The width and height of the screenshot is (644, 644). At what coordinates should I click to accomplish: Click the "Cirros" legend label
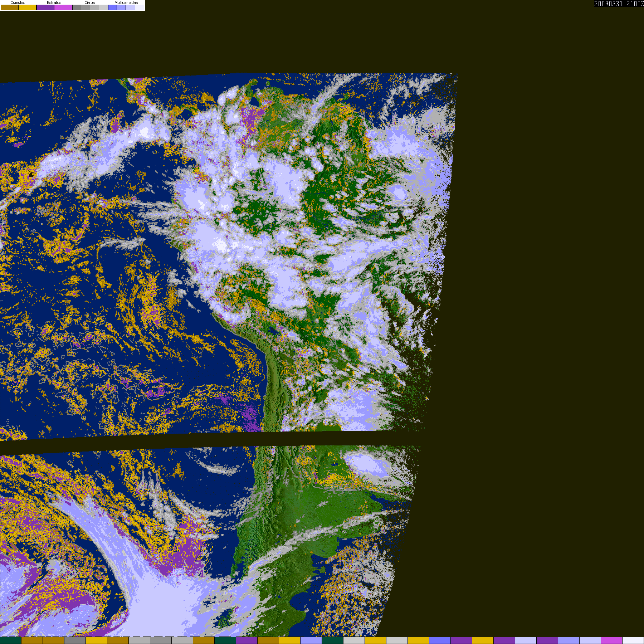[x=90, y=3]
